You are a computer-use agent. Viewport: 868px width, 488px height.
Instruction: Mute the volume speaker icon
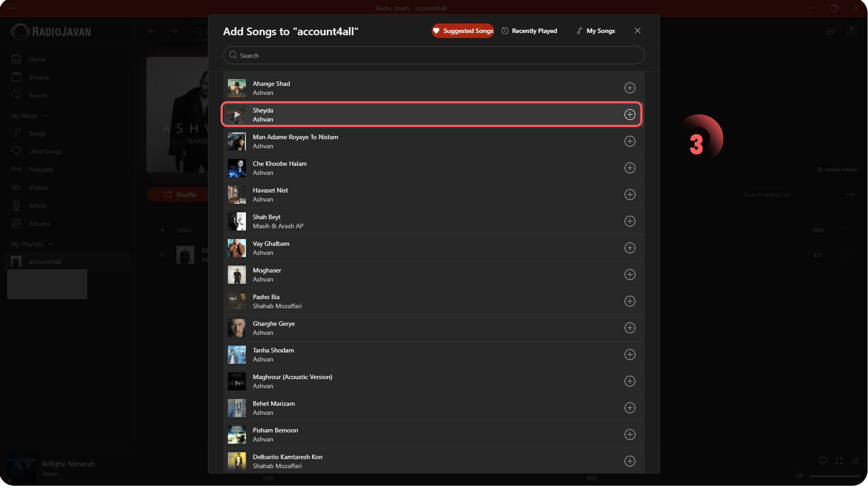point(799,475)
